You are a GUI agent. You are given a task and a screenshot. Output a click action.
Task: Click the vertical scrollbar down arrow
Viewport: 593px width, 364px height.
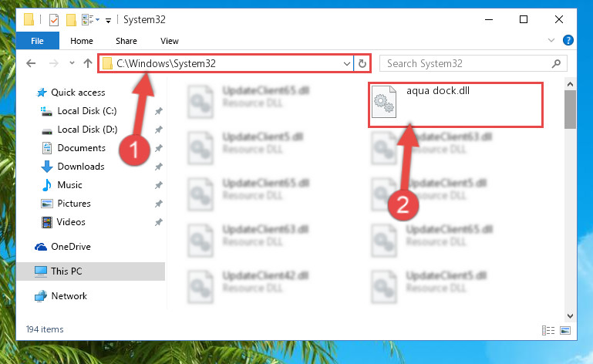[x=570, y=315]
